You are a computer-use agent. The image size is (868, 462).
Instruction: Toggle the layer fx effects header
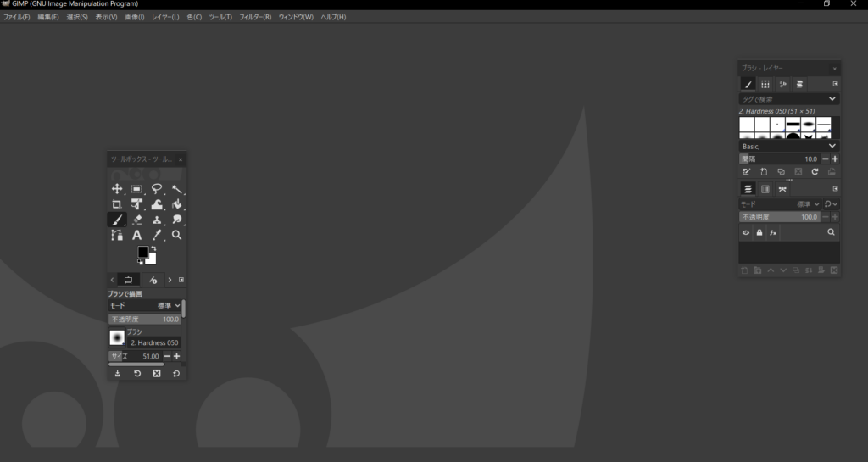(773, 232)
